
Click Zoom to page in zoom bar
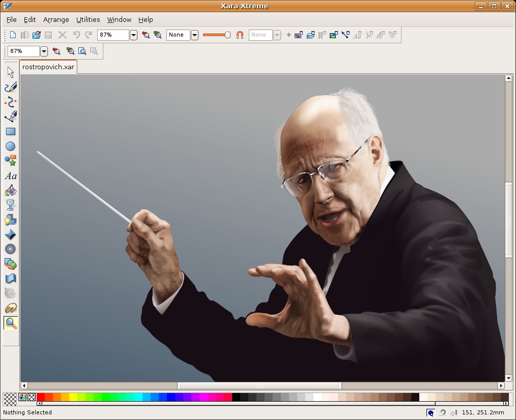click(82, 51)
